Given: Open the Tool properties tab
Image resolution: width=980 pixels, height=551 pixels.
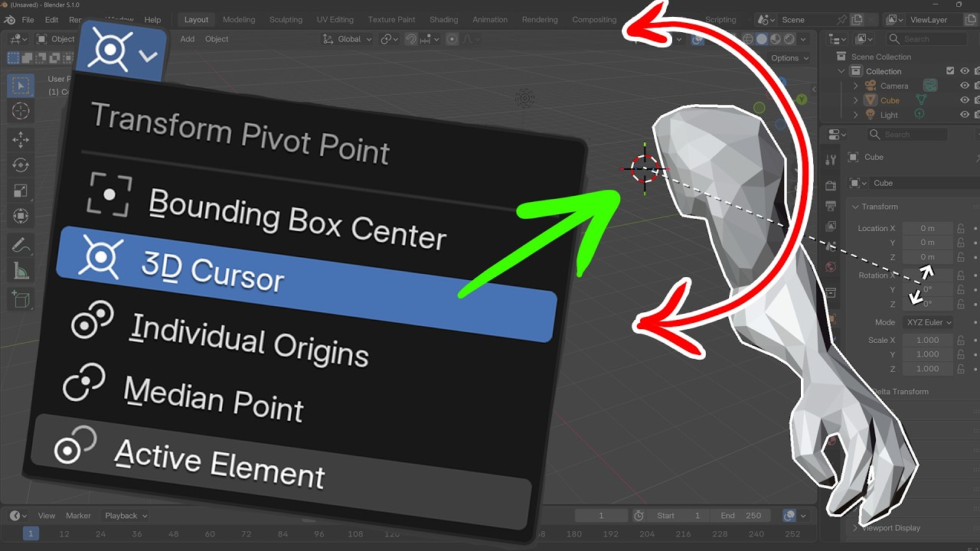Looking at the screenshot, I should point(831,160).
